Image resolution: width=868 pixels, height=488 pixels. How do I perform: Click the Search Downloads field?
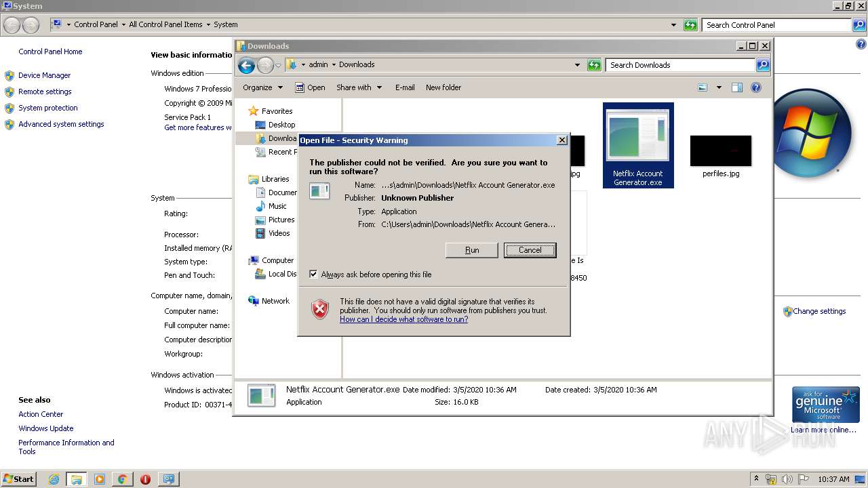pyautogui.click(x=680, y=65)
